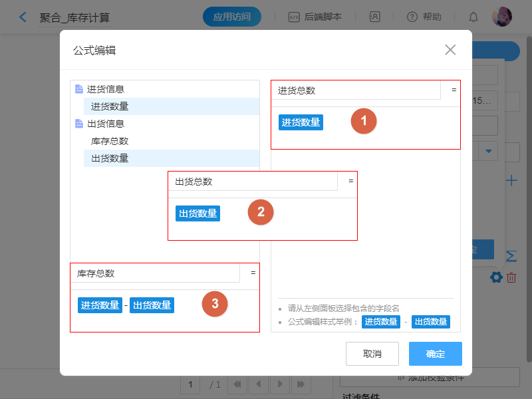Click 取消 to cancel formula

[372, 354]
